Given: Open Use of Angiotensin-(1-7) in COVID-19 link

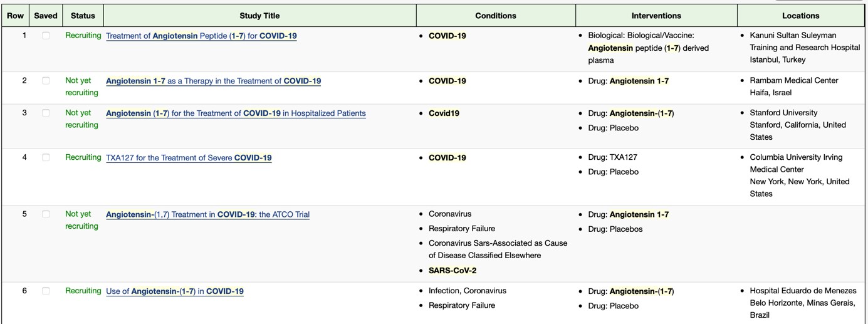Looking at the screenshot, I should point(175,291).
